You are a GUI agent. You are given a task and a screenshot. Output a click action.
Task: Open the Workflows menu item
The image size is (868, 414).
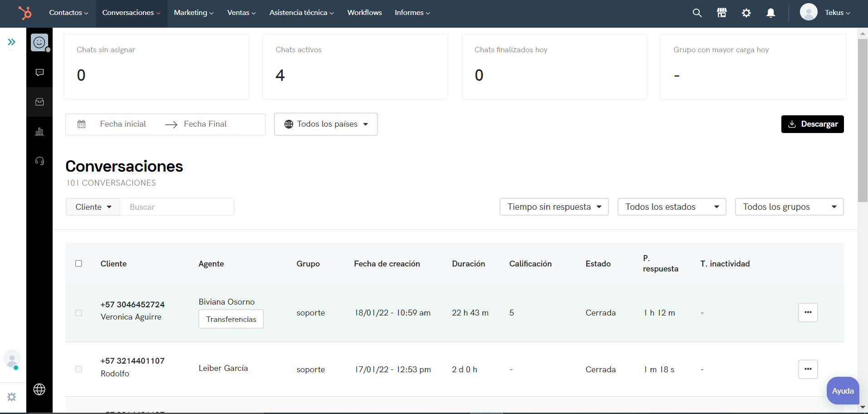pyautogui.click(x=364, y=13)
